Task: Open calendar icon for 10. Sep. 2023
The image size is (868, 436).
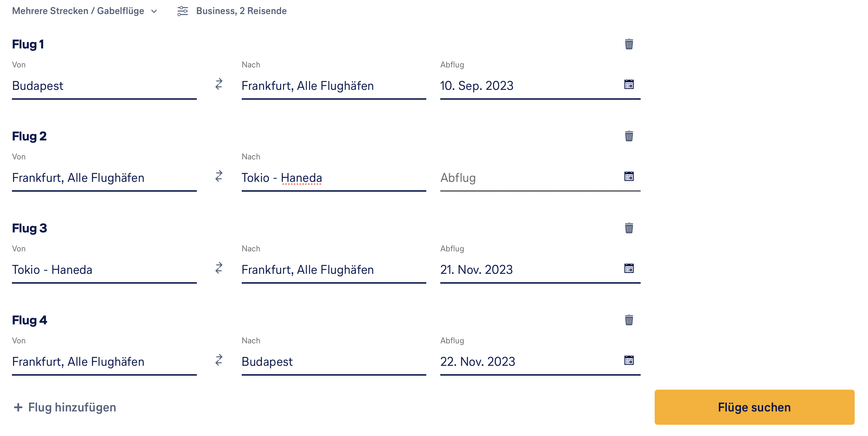Action: (x=629, y=84)
